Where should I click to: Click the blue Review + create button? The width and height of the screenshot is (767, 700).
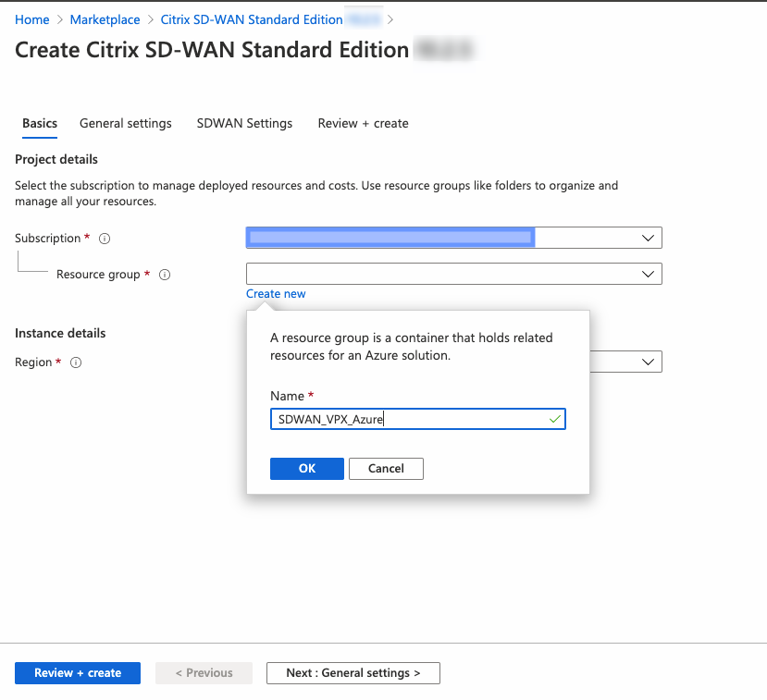[78, 673]
